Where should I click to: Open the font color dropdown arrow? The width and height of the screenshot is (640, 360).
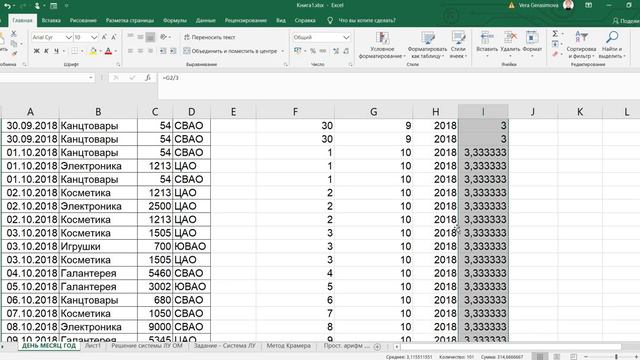(x=116, y=51)
